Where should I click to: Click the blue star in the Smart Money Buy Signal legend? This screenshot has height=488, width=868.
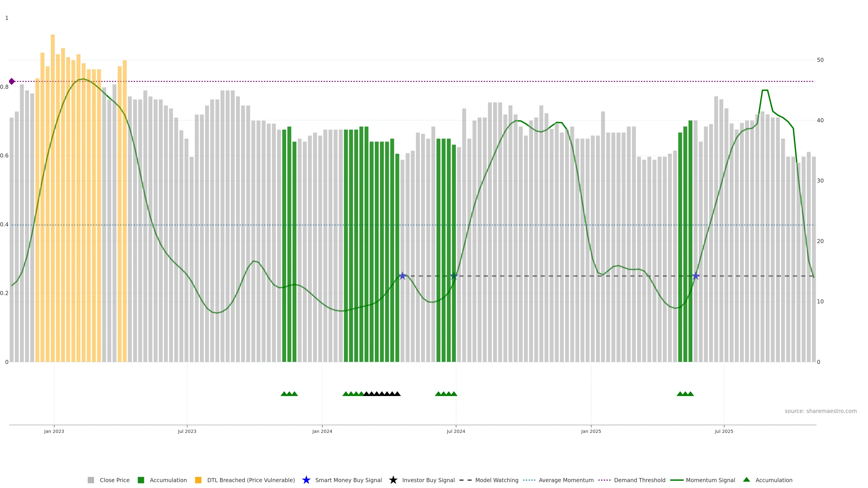[x=306, y=480]
